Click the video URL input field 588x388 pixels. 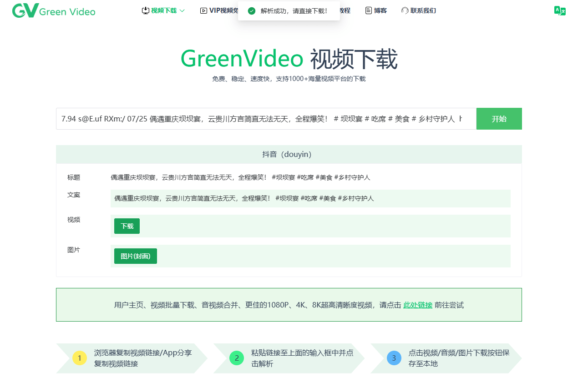[x=264, y=119]
